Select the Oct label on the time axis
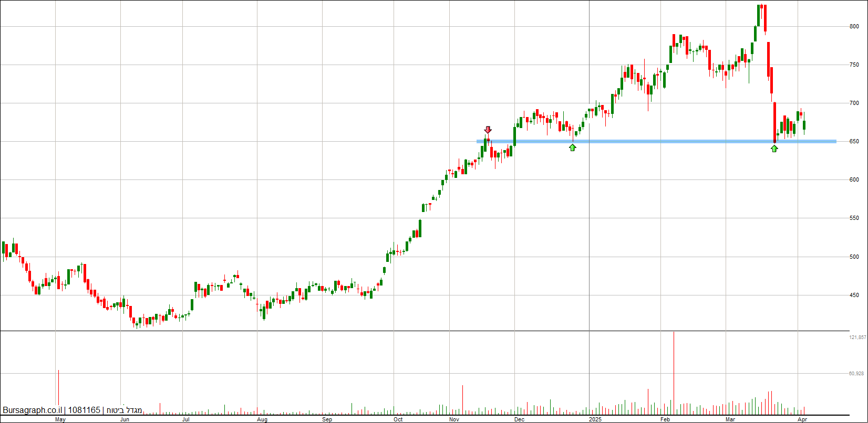 pyautogui.click(x=398, y=419)
